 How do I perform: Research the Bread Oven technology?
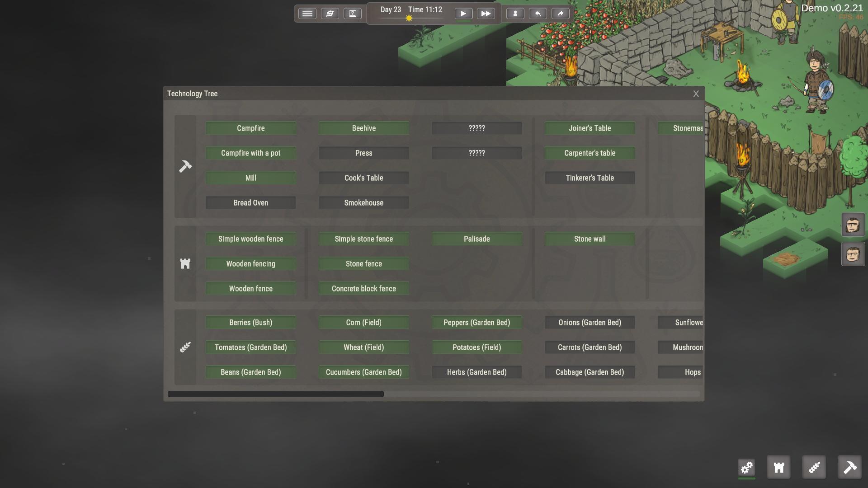coord(250,202)
